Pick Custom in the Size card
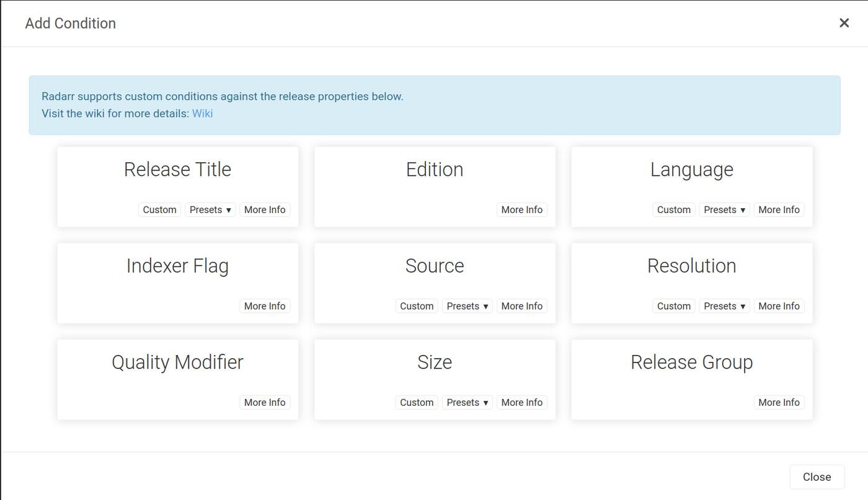Screen dimensions: 868x500 tap(417, 403)
